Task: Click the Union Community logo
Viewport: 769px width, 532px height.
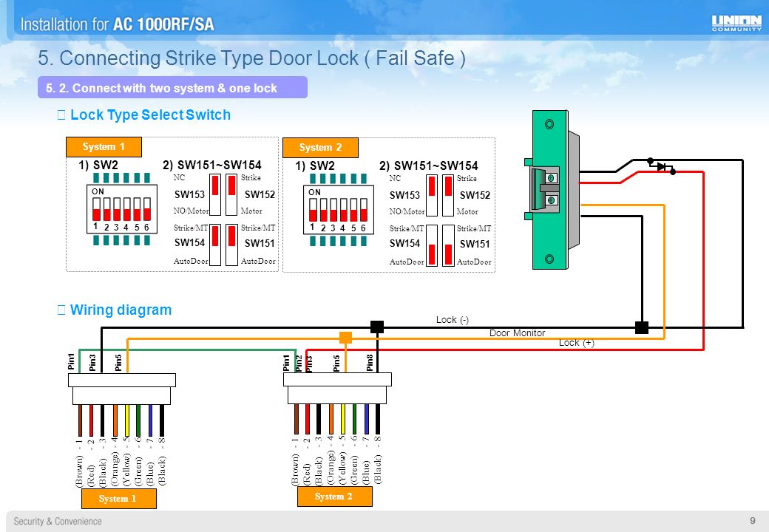Action: click(x=736, y=23)
